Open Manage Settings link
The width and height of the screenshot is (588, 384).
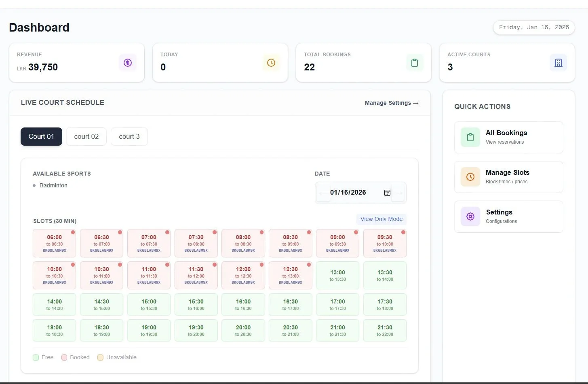392,103
